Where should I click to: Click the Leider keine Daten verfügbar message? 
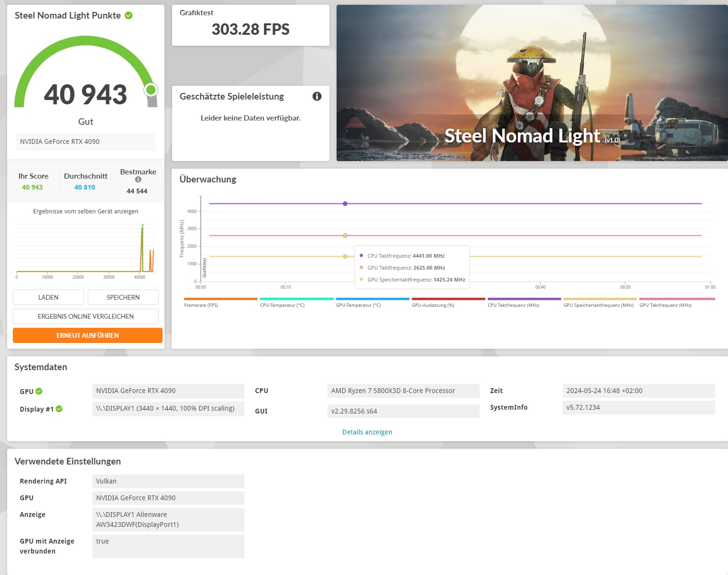pyautogui.click(x=251, y=118)
